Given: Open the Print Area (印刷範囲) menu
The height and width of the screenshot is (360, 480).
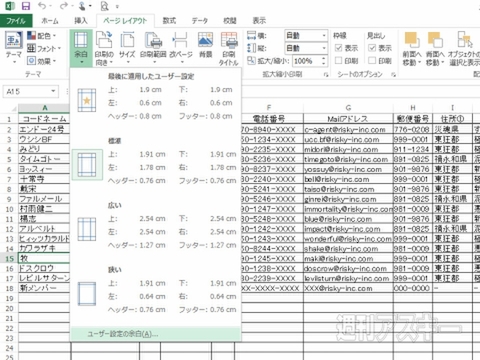Looking at the screenshot, I should [153, 48].
